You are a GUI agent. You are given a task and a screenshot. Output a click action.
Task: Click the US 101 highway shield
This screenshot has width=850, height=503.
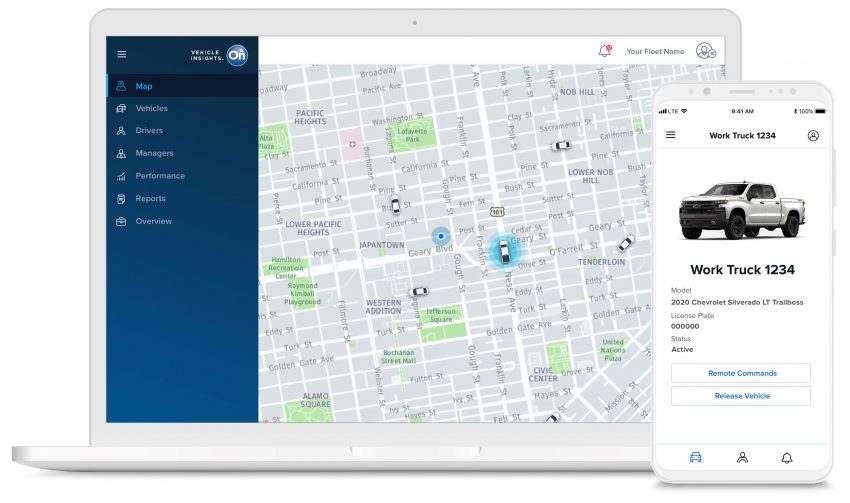pos(497,211)
